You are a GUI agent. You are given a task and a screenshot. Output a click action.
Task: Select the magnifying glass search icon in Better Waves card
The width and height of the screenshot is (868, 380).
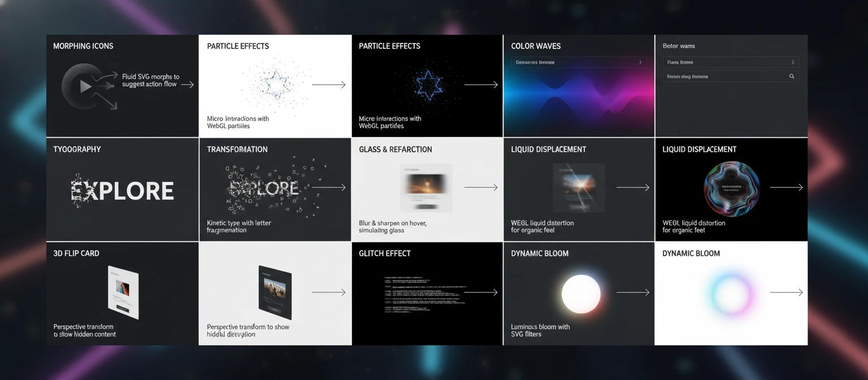(792, 76)
